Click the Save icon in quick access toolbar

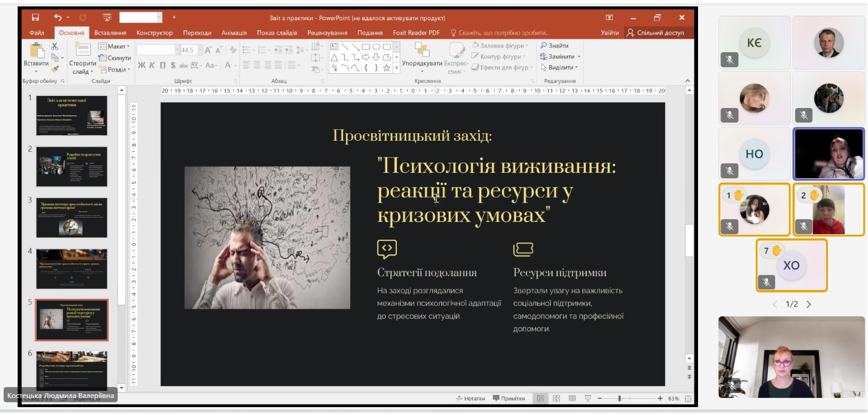pos(35,18)
